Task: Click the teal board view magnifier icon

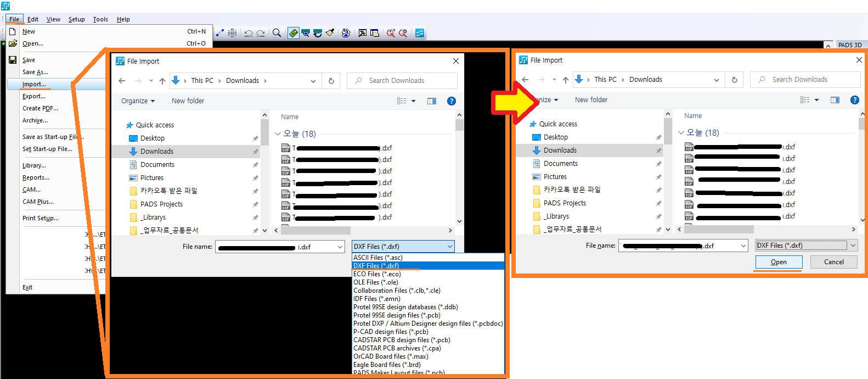Action: 306,33
